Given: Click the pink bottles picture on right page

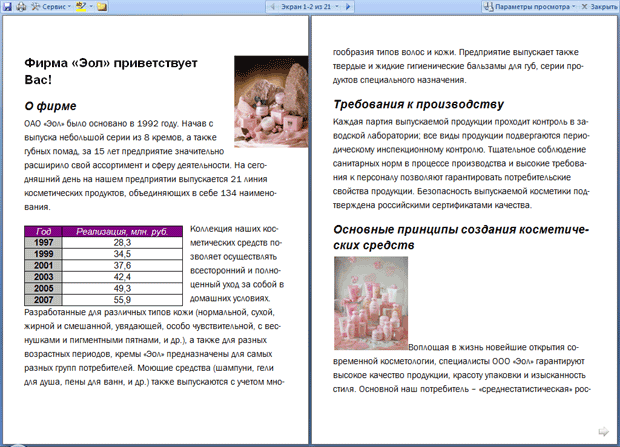Looking at the screenshot, I should (x=371, y=303).
